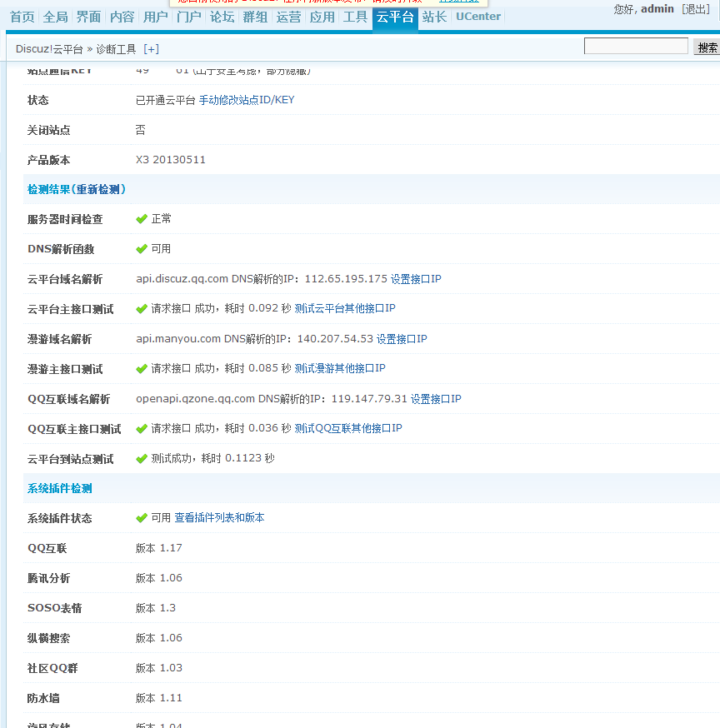
Task: Open the 群组 tab
Action: click(256, 17)
